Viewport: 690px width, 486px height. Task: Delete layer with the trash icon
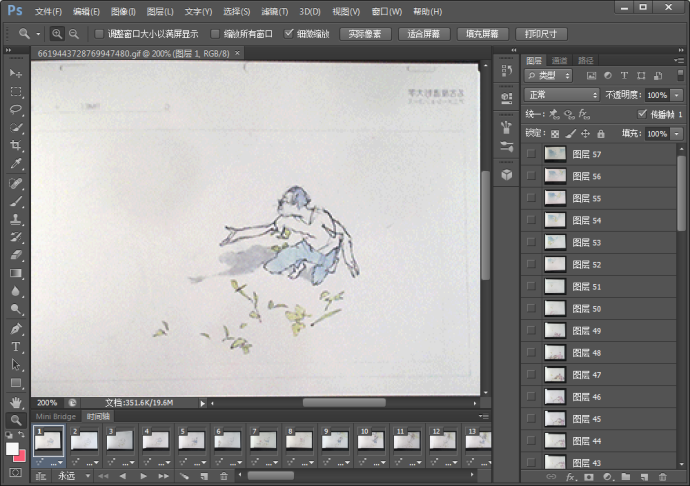(662, 477)
